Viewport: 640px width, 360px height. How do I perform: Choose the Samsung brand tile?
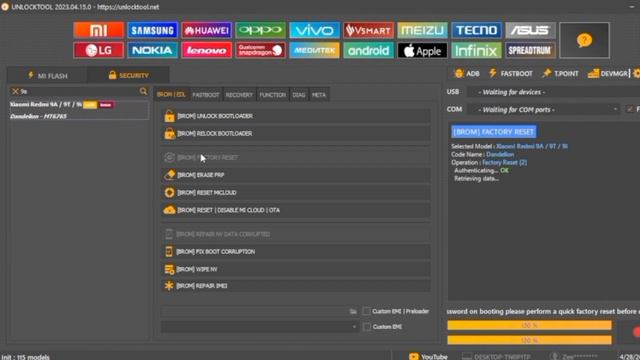(x=153, y=30)
